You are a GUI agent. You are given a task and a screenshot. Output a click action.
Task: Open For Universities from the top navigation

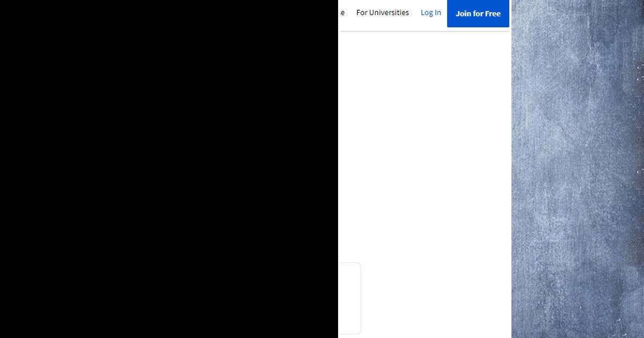383,12
